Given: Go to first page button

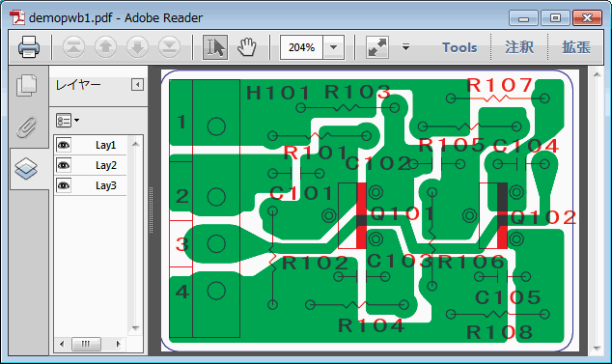Looking at the screenshot, I should 73,47.
